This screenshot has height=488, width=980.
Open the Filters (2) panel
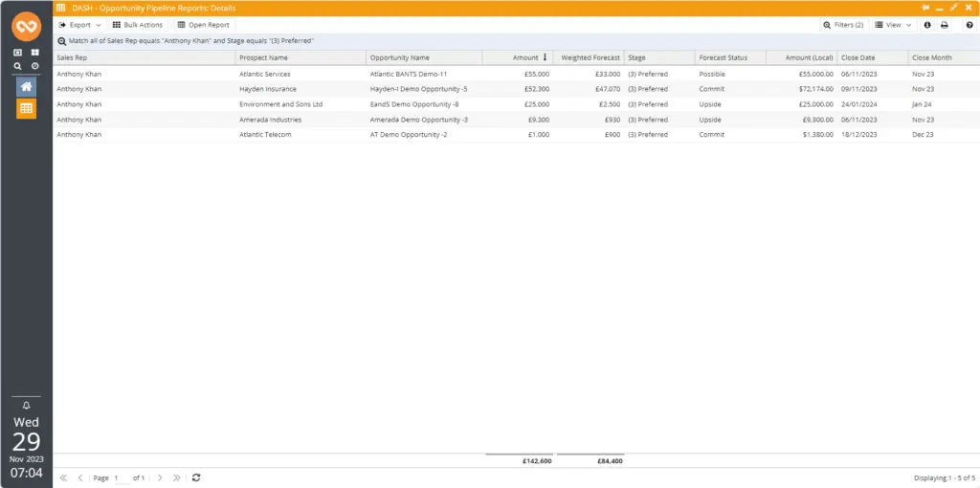(x=844, y=25)
